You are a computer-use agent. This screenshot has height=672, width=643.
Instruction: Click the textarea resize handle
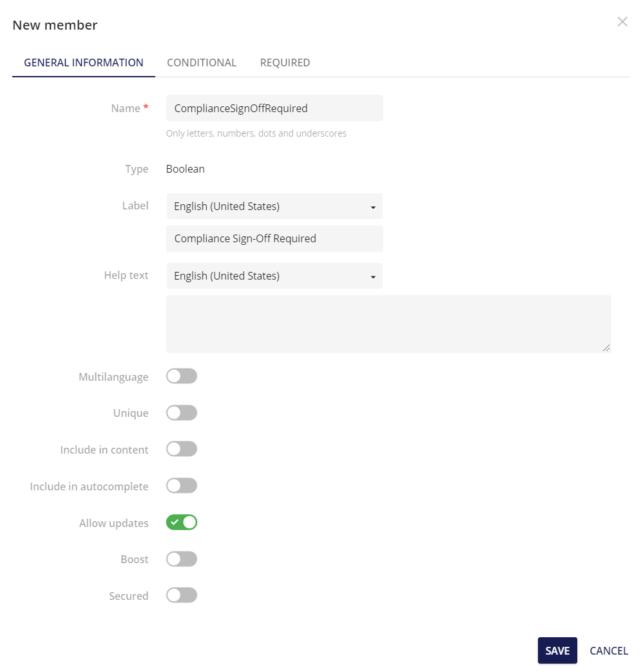606,348
